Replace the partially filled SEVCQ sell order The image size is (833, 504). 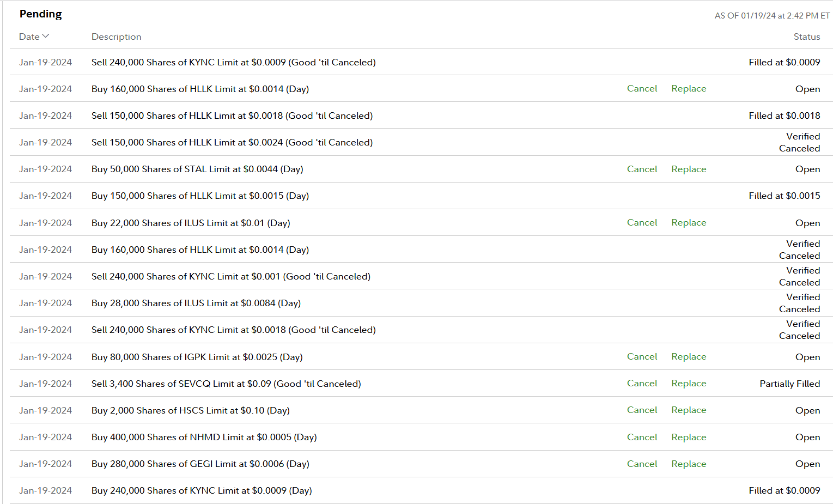point(689,383)
